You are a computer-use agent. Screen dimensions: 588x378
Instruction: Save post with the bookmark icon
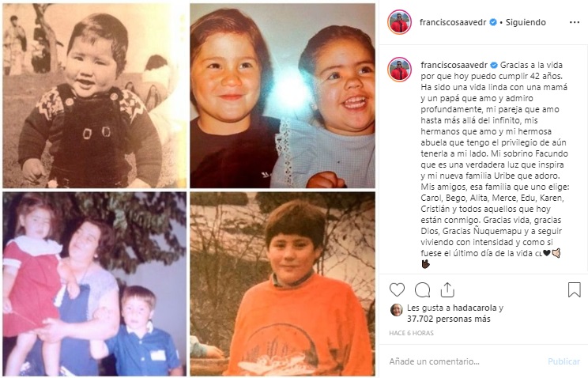[574, 289]
